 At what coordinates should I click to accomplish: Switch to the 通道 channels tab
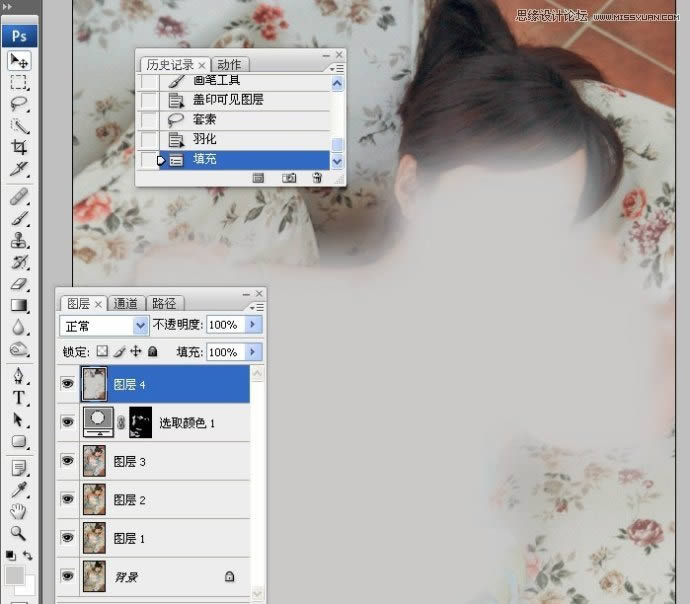pyautogui.click(x=126, y=304)
